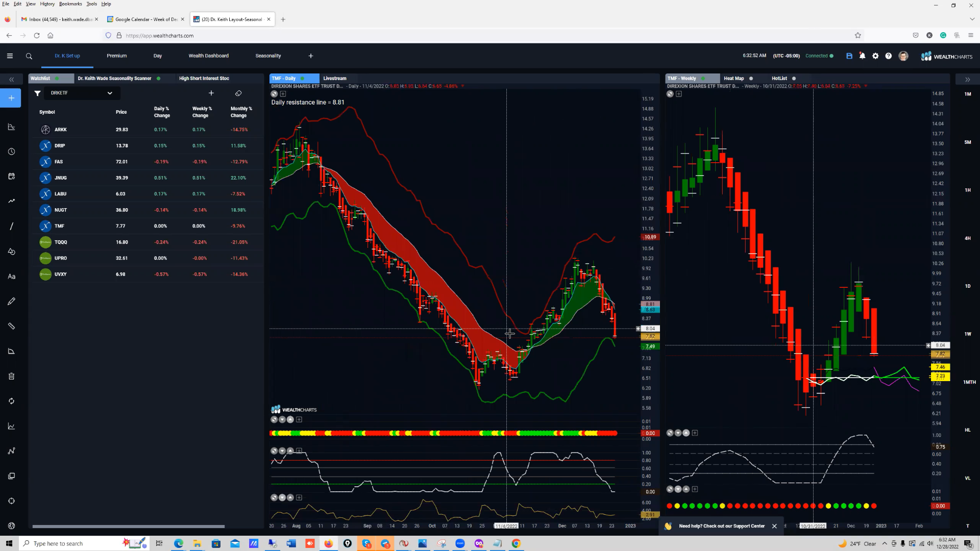Image resolution: width=980 pixels, height=551 pixels.
Task: Open High Short Interest Stocks tab
Action: click(204, 79)
